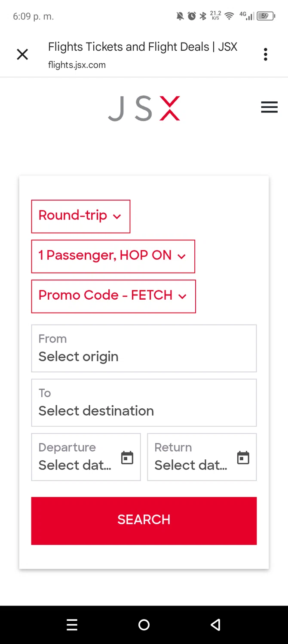
Task: Choose a Return date
Action: point(191,457)
